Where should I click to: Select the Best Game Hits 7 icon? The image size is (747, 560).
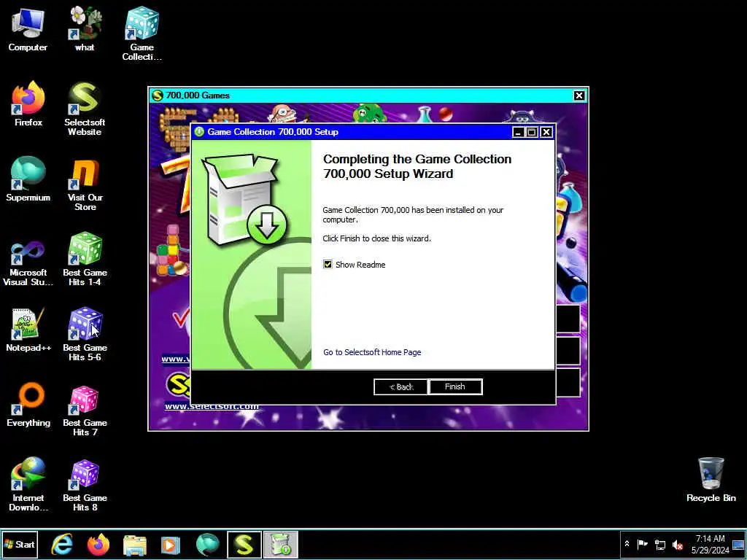click(85, 409)
